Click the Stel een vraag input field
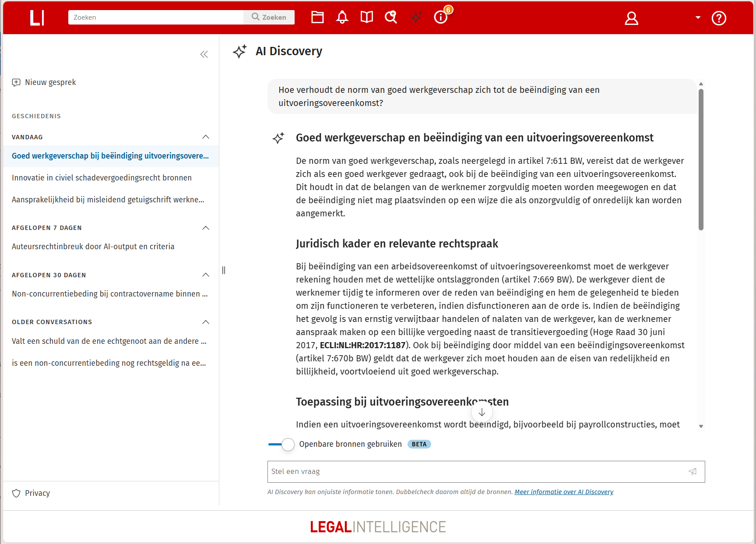 point(475,472)
